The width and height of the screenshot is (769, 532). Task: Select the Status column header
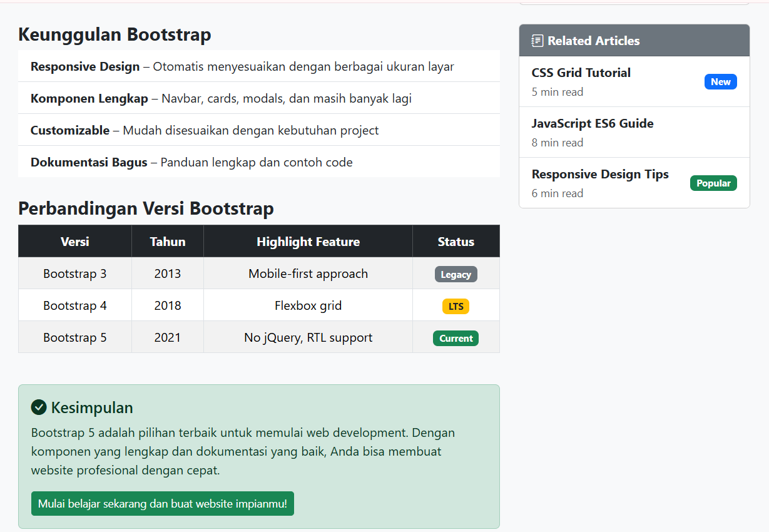[x=456, y=242]
